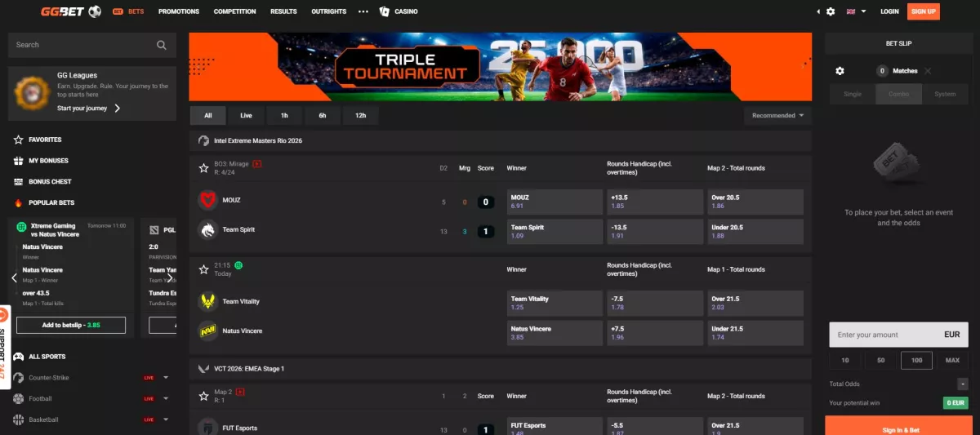This screenshot has height=435, width=980.
Task: Go to previous popular bet card
Action: pyautogui.click(x=15, y=277)
